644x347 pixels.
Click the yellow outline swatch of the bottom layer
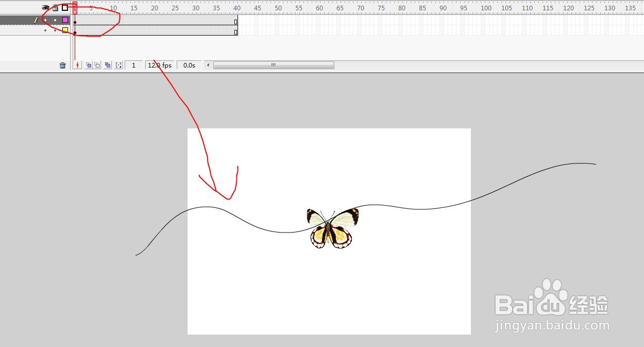point(65,30)
